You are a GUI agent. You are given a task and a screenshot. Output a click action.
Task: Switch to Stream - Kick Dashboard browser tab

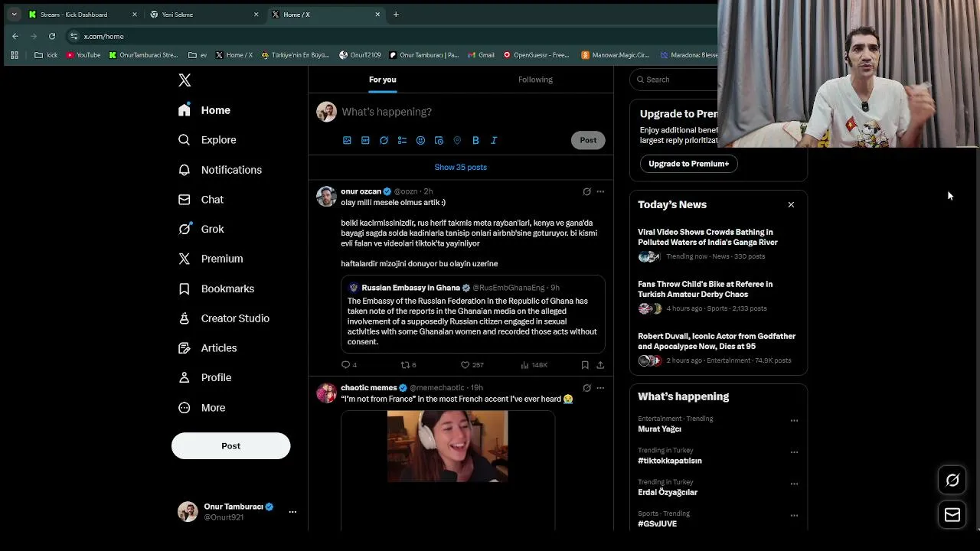(82, 15)
